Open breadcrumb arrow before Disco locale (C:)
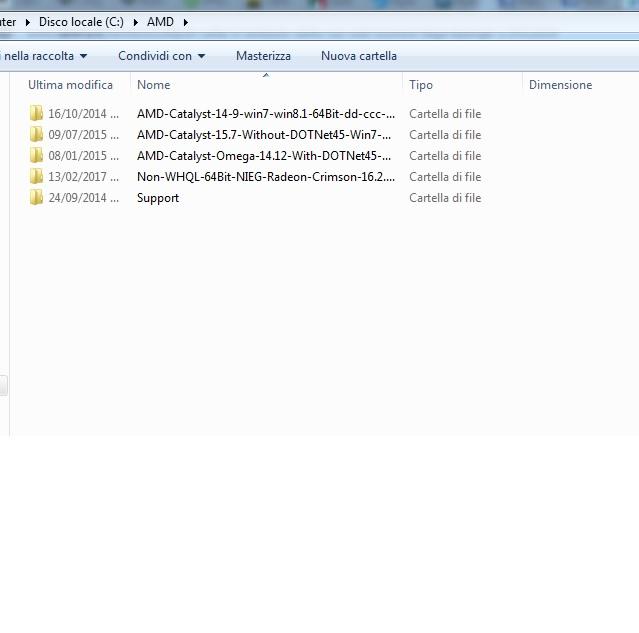Viewport: 639px width, 633px height. tap(28, 22)
